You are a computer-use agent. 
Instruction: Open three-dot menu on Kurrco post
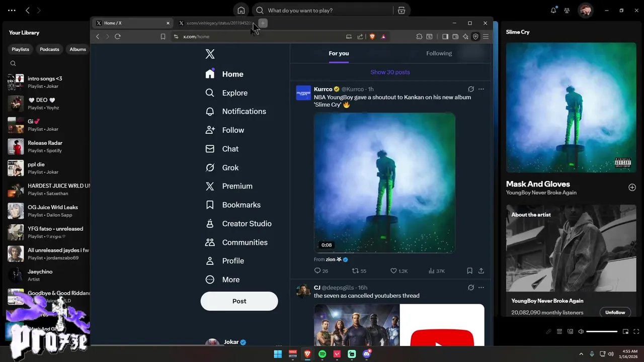tap(481, 89)
